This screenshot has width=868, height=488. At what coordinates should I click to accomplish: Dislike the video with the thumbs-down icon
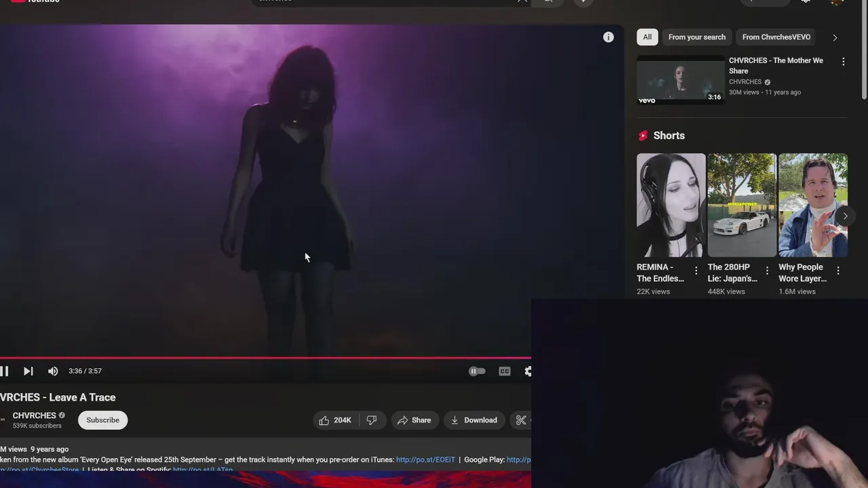click(372, 420)
